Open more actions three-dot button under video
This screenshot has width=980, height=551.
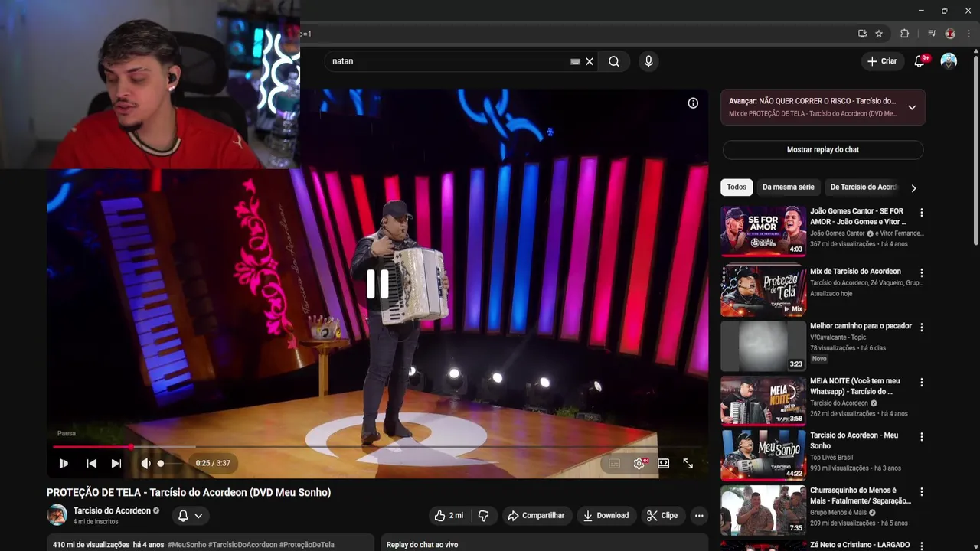click(699, 516)
